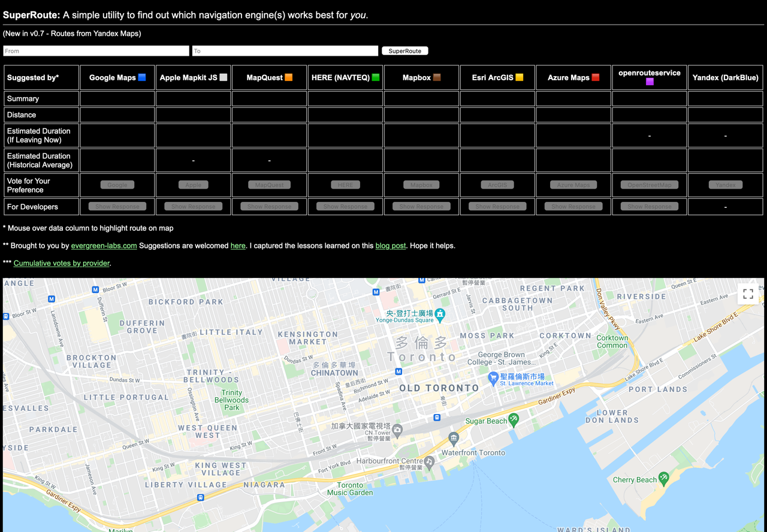Click Cherry Beach map marker

click(663, 478)
